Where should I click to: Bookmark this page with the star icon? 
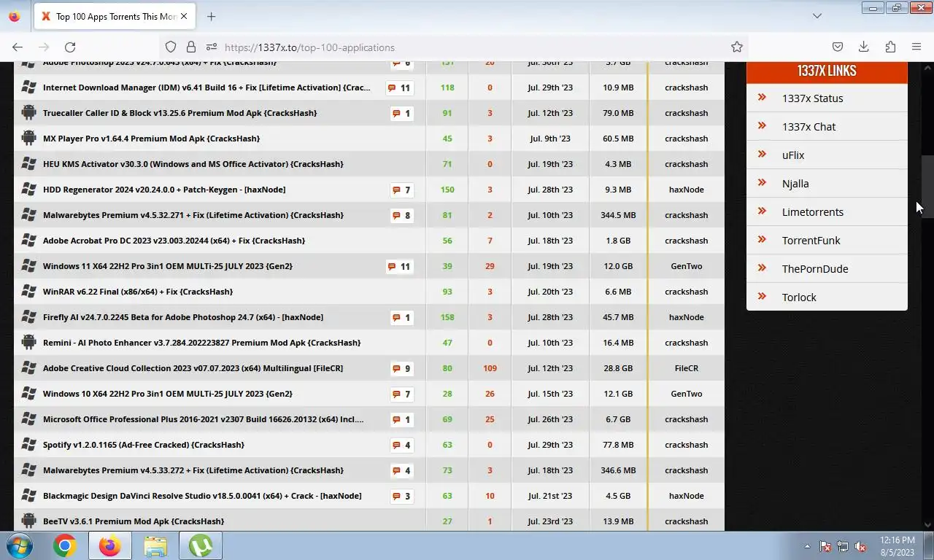(737, 47)
